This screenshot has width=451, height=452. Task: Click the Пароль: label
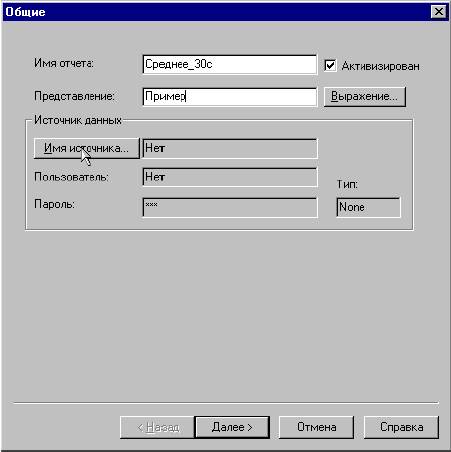55,204
